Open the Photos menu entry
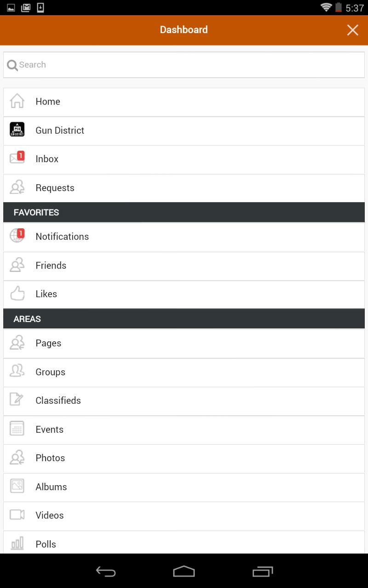368x588 pixels. tap(50, 458)
